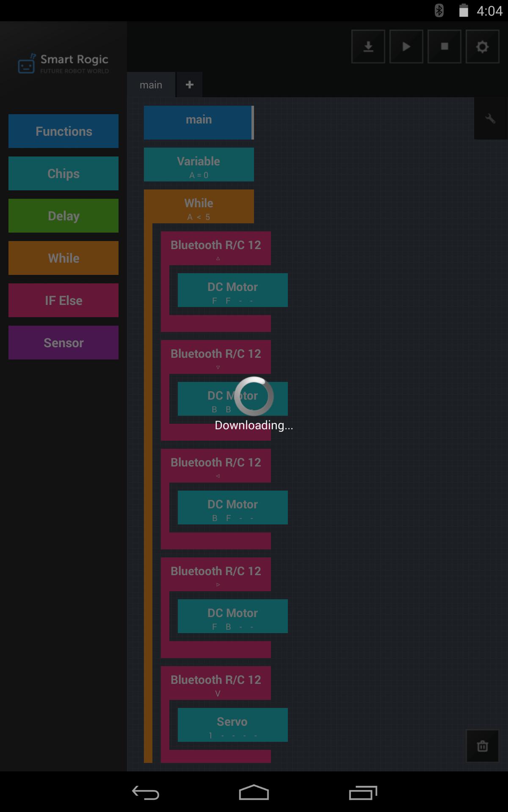This screenshot has height=812, width=508.
Task: Stop program with the stop button
Action: (444, 47)
